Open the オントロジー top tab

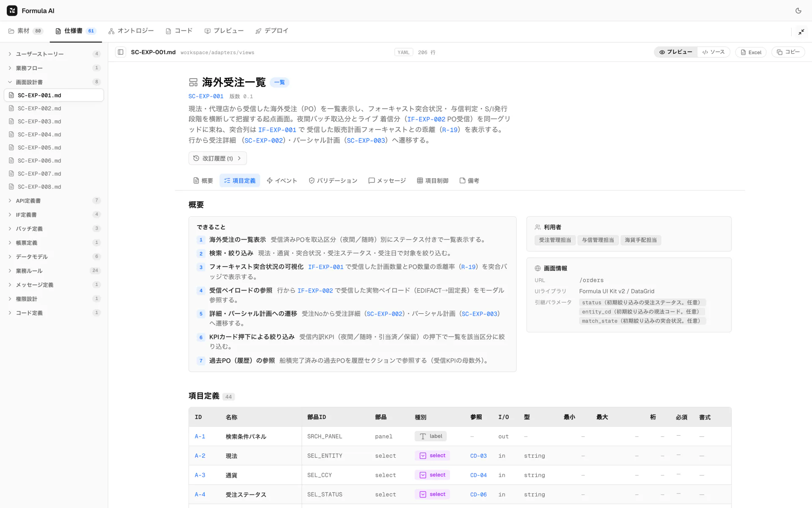131,31
